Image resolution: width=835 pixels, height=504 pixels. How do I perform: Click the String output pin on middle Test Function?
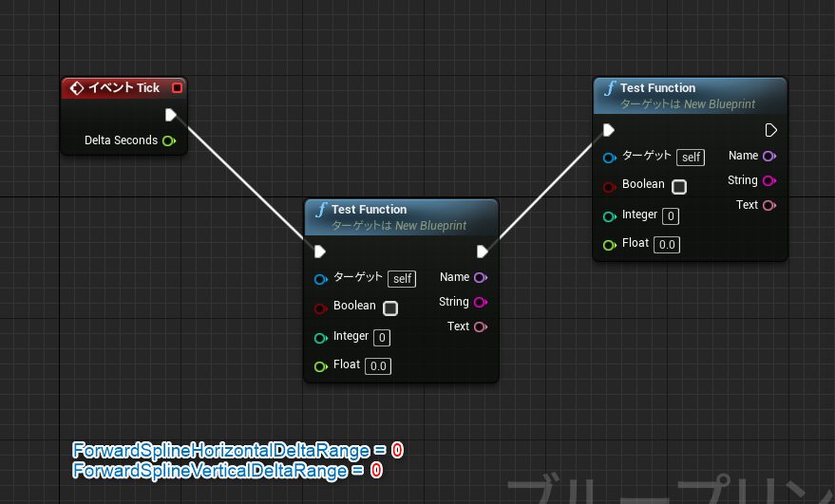tap(481, 302)
